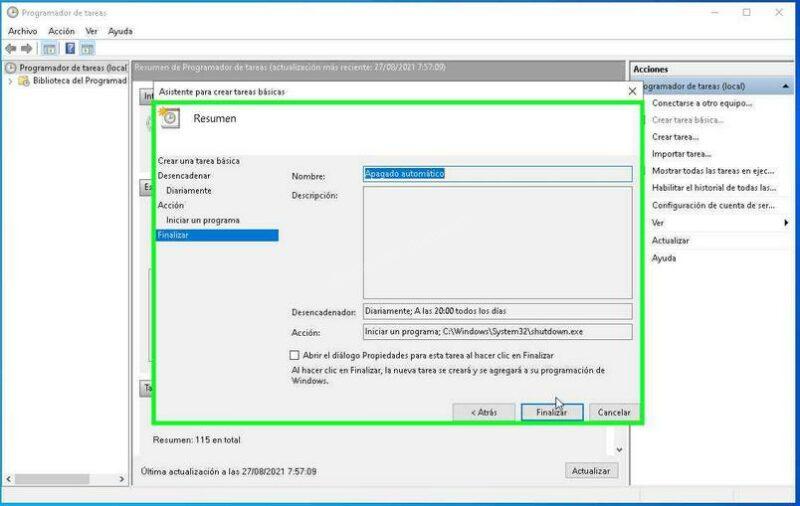Click the down arrow of summary scrollbar

click(x=619, y=449)
